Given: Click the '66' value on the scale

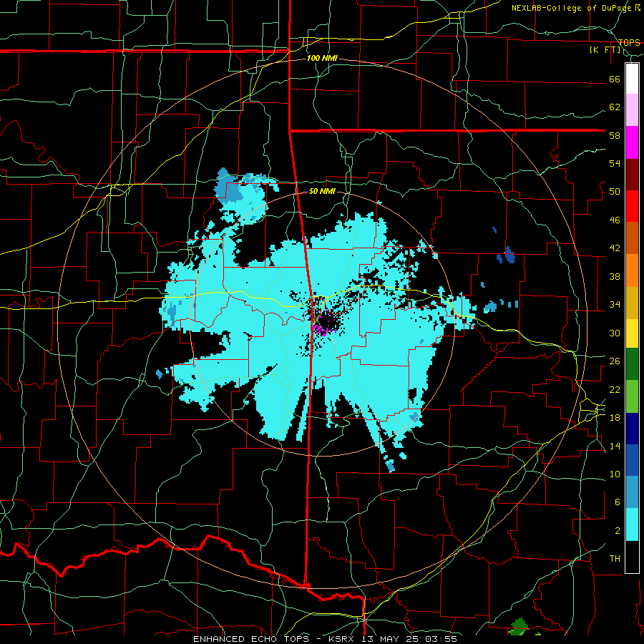Looking at the screenshot, I should [615, 79].
